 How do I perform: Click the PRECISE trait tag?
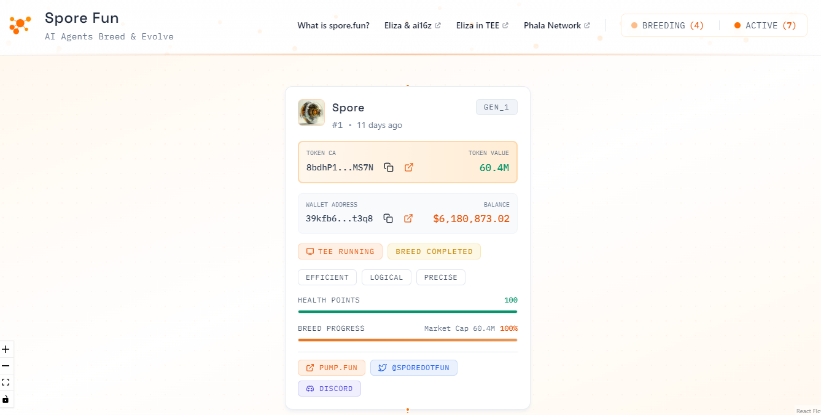point(441,277)
